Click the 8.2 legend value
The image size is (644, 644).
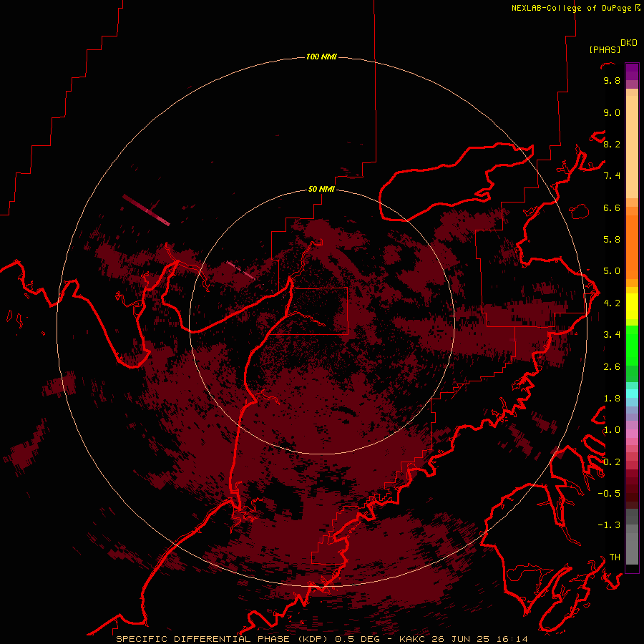[612, 144]
